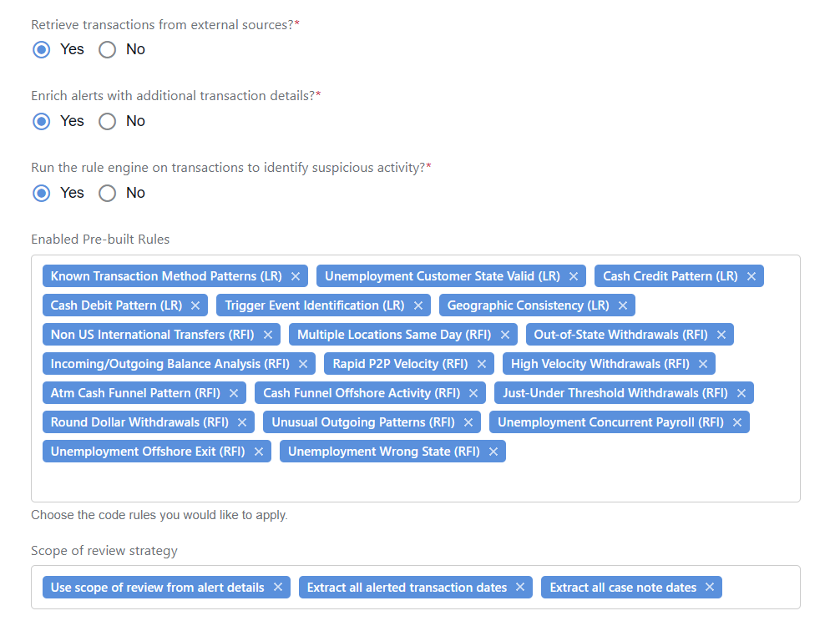This screenshot has height=631, width=840.
Task: Select Yes for enrich alerts with transaction details
Action: click(41, 122)
